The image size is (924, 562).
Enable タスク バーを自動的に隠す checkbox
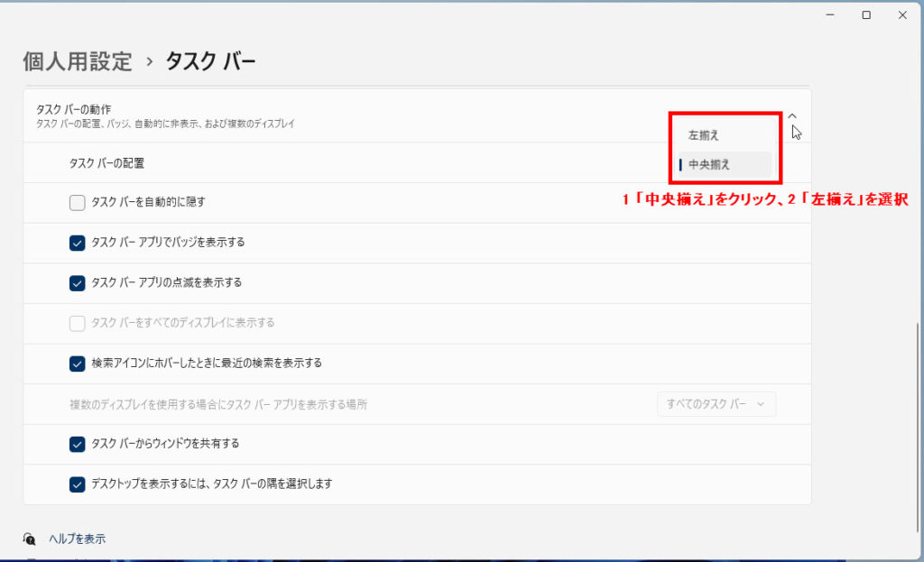[78, 202]
